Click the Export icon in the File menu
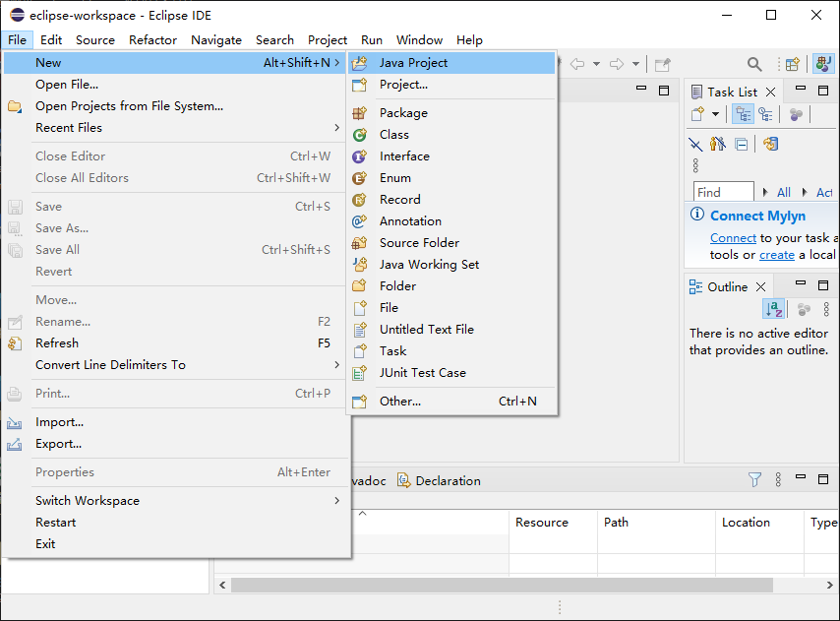This screenshot has height=621, width=840. tap(15, 444)
